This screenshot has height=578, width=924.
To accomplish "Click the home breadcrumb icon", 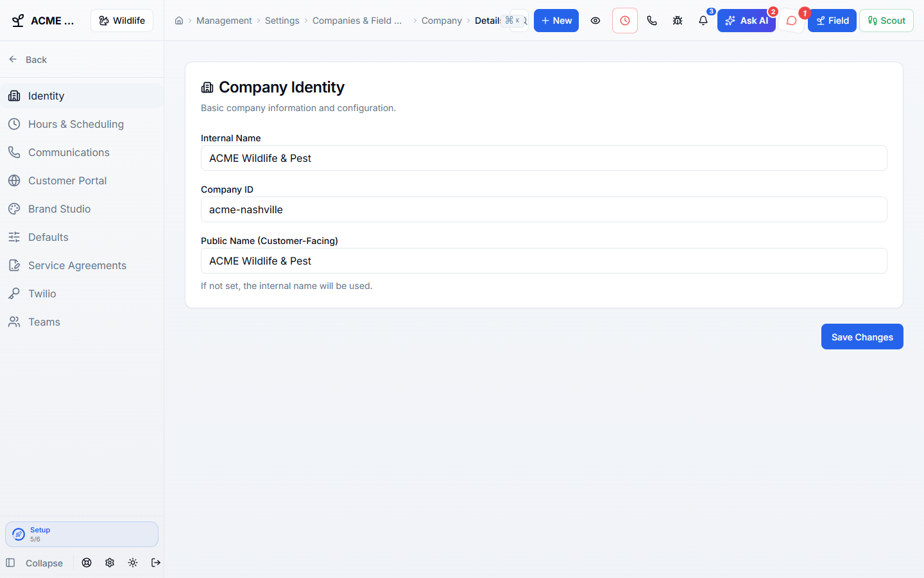I will 179,21.
